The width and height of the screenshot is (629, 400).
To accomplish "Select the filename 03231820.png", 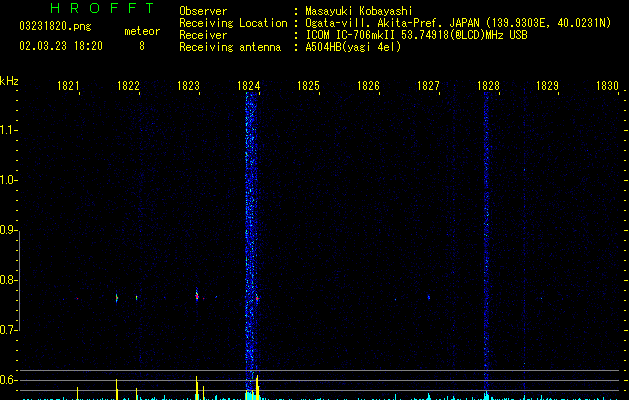I will pos(55,26).
